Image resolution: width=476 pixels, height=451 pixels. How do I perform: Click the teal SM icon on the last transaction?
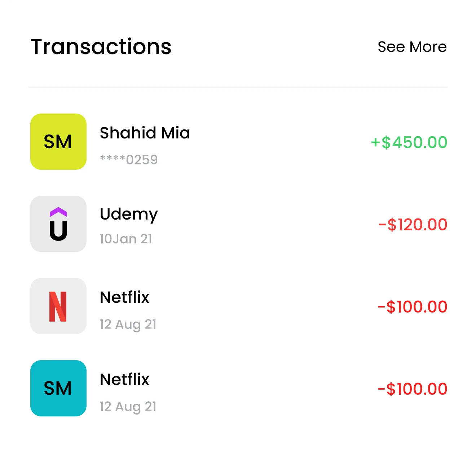[x=58, y=388]
